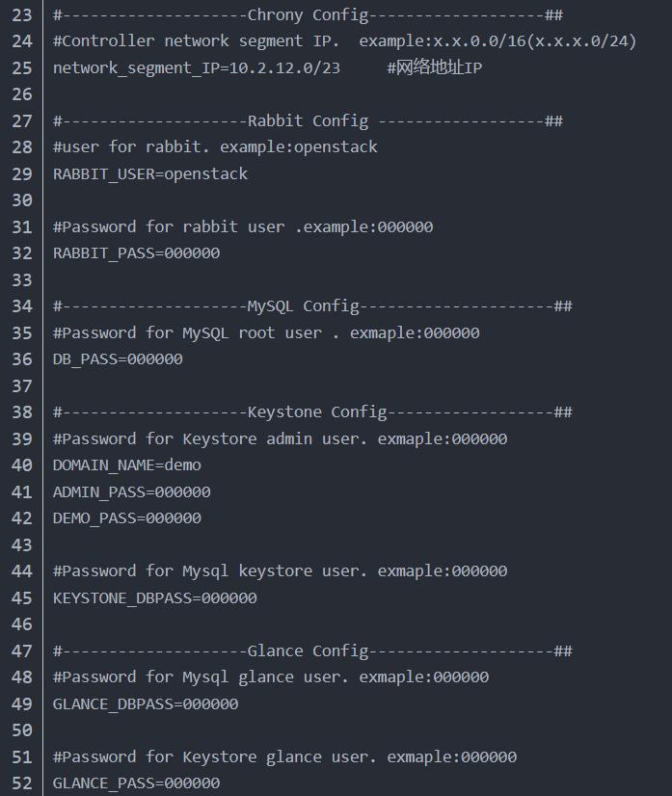Click the Glance Config section header
Image resolution: width=672 pixels, height=796 pixels.
[312, 650]
